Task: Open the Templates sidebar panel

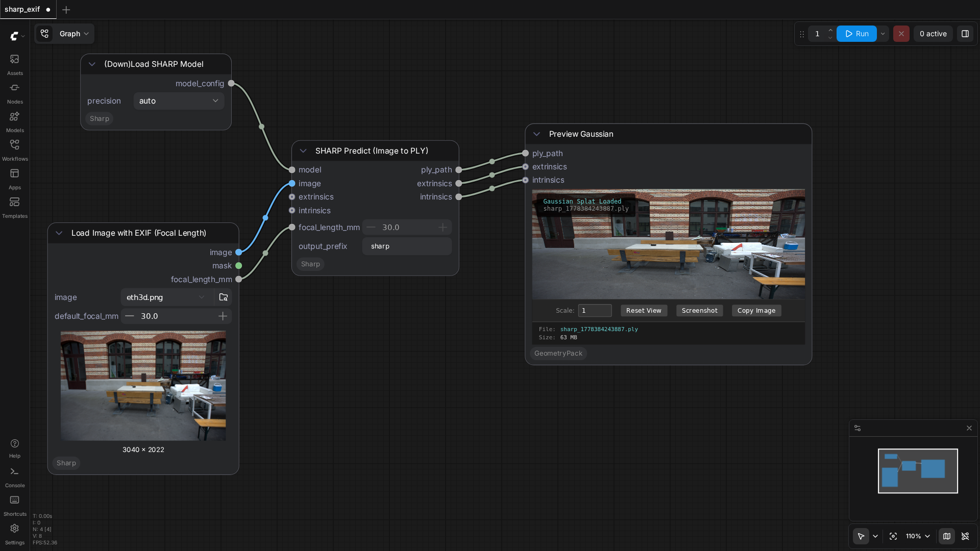Action: tap(15, 207)
